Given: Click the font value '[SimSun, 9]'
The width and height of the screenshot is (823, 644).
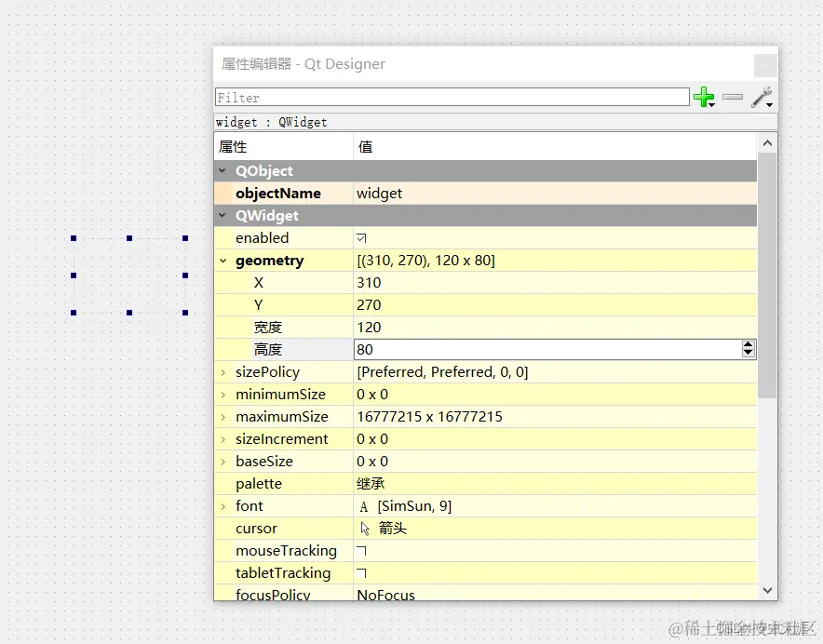Looking at the screenshot, I should click(414, 506).
